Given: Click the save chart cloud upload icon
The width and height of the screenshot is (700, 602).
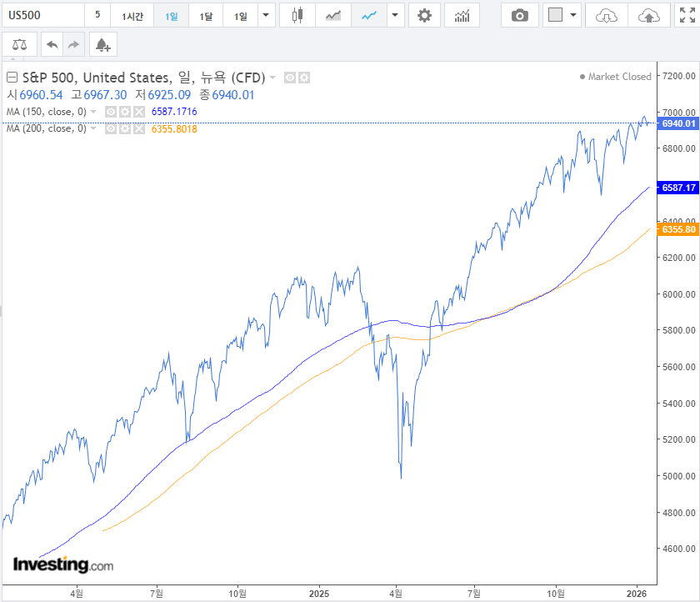Looking at the screenshot, I should point(649,15).
